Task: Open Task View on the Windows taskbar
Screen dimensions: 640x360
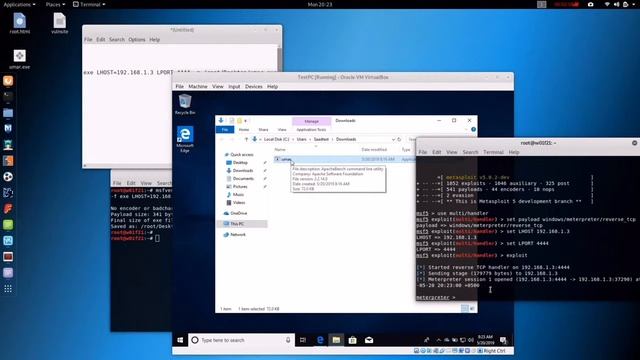Action: point(303,340)
